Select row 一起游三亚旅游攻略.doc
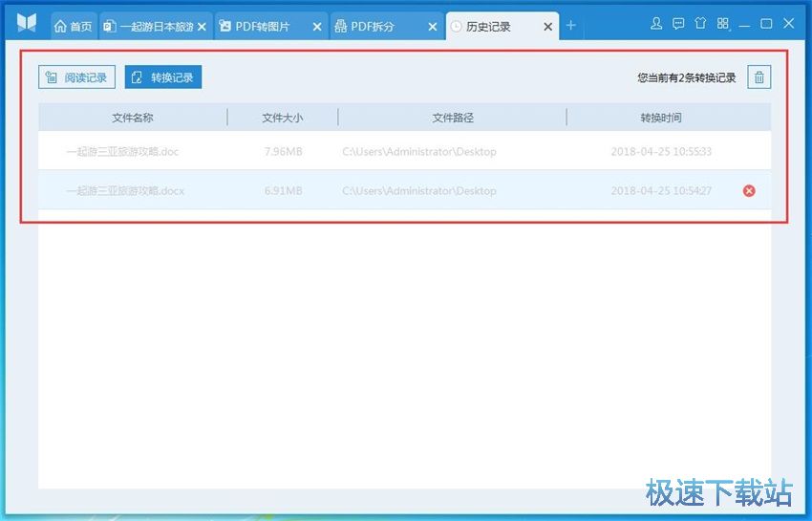This screenshot has width=812, height=521. [404, 151]
